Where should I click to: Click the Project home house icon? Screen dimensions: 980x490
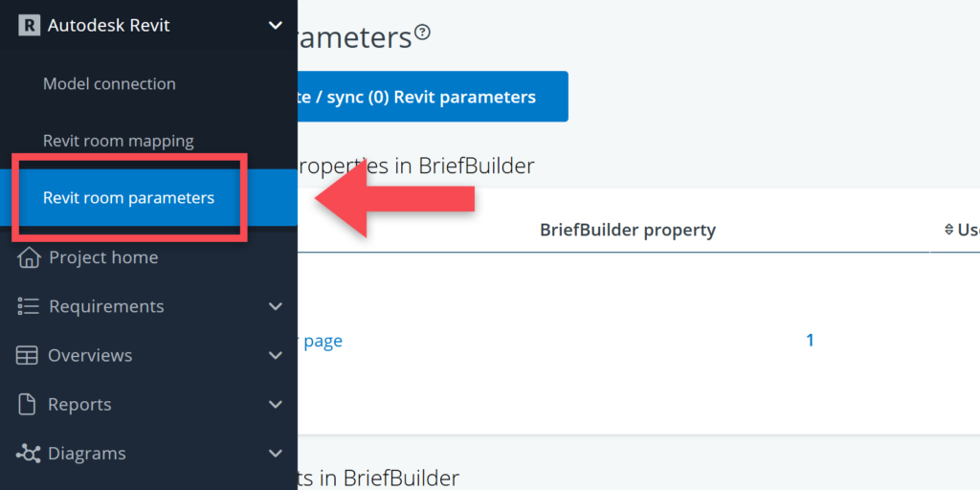pos(29,257)
